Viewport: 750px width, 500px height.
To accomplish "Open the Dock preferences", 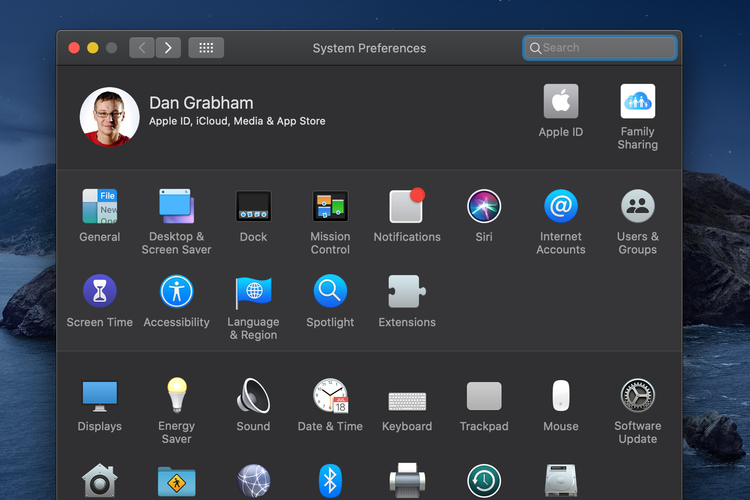I will pyautogui.click(x=254, y=206).
